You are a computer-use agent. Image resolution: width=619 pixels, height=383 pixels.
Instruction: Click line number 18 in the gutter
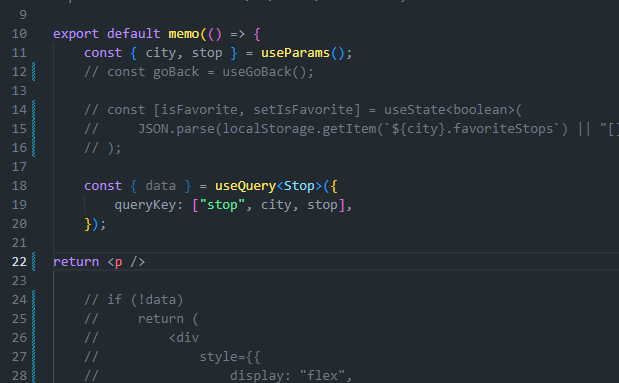(19, 186)
